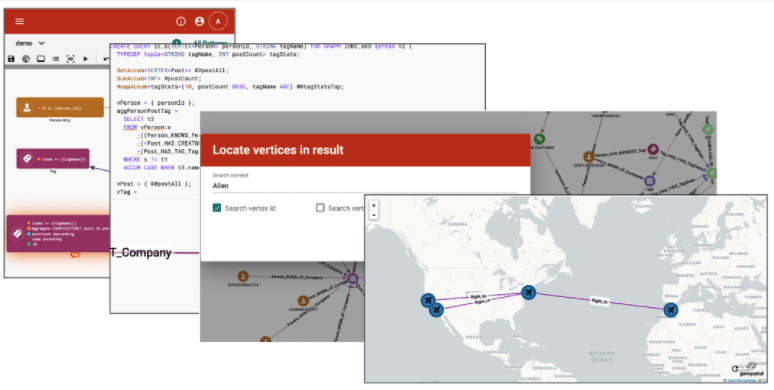Select the magenta tag vertex in graph result
The width and height of the screenshot is (774, 390).
click(653, 149)
